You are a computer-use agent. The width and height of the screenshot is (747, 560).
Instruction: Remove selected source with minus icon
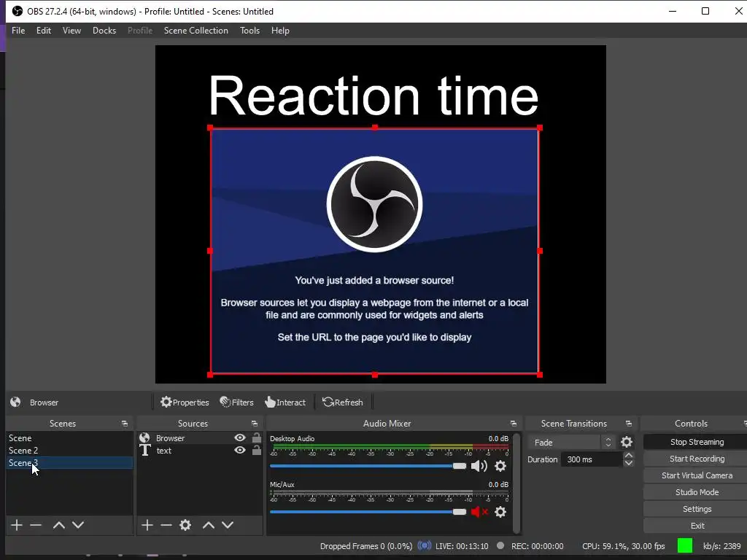(166, 525)
